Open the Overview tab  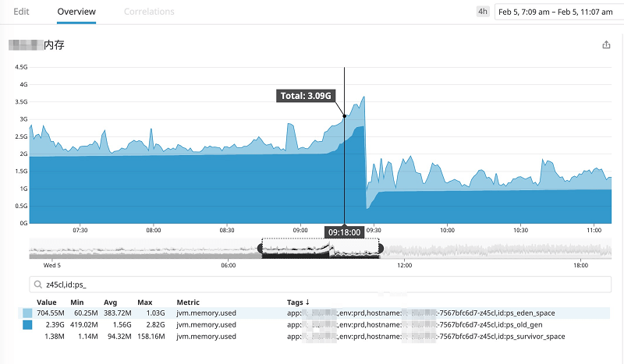pyautogui.click(x=76, y=12)
